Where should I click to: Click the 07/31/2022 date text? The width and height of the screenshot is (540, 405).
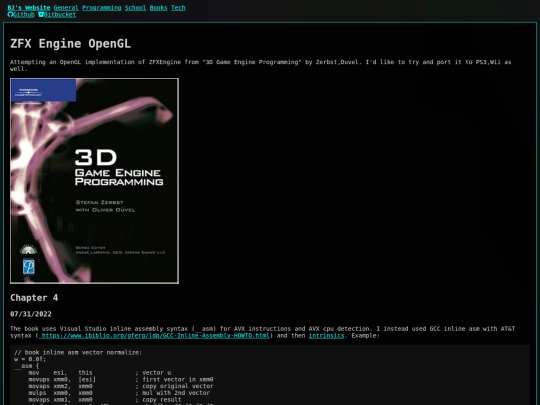point(31,314)
